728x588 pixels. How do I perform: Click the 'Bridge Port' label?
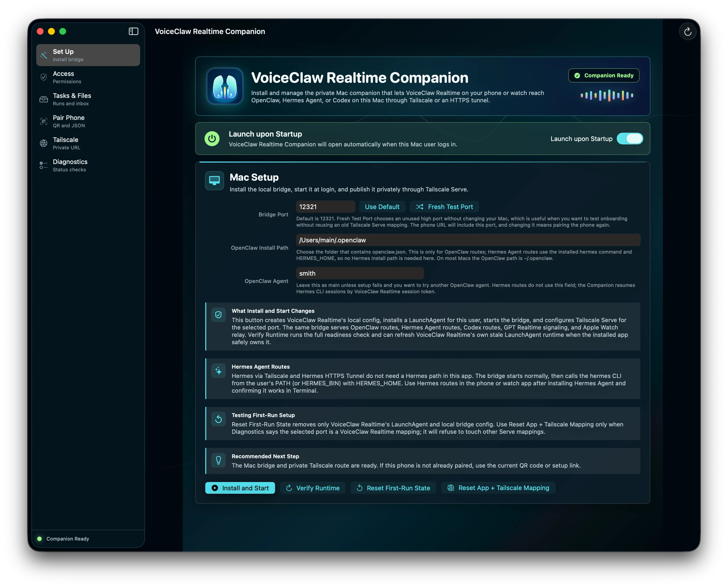tap(273, 214)
